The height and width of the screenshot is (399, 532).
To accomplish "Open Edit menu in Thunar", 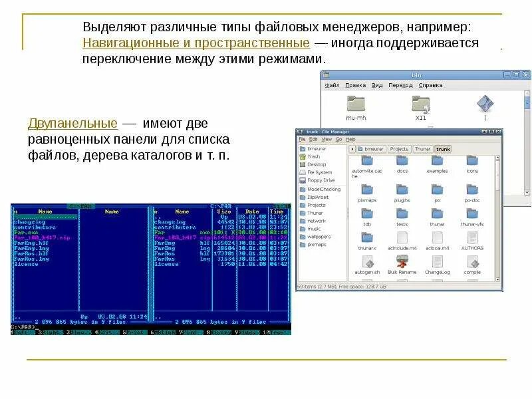I will (313, 140).
